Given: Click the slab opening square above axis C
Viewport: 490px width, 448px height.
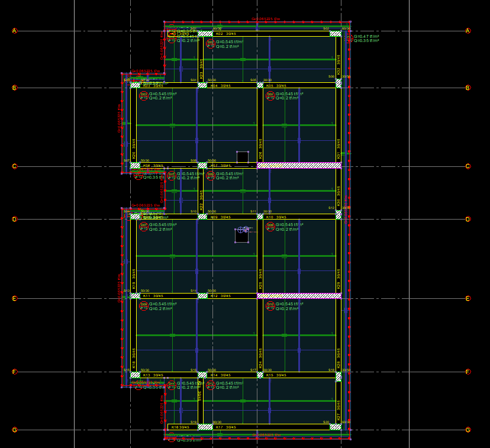Looking at the screenshot, I should click(x=243, y=157).
